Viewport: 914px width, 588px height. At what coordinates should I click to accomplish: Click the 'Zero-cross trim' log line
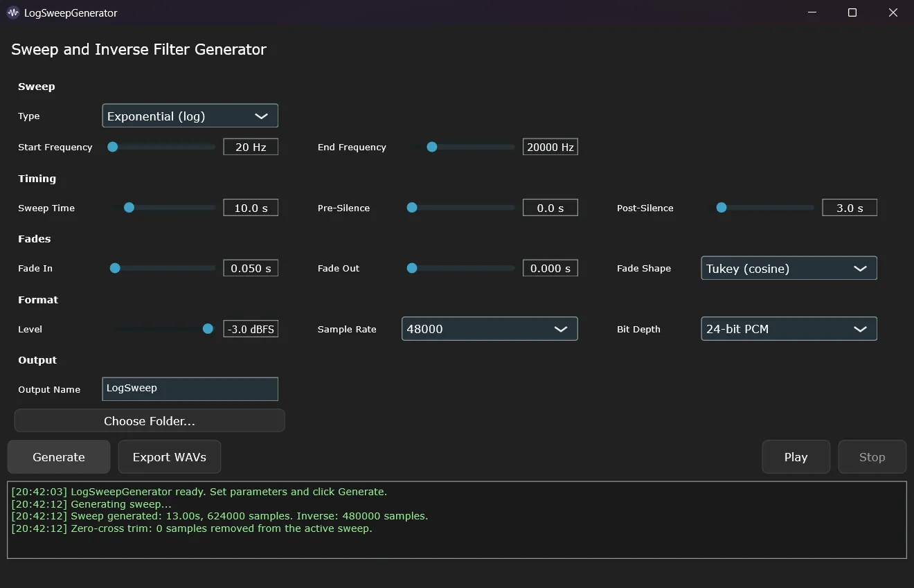192,528
